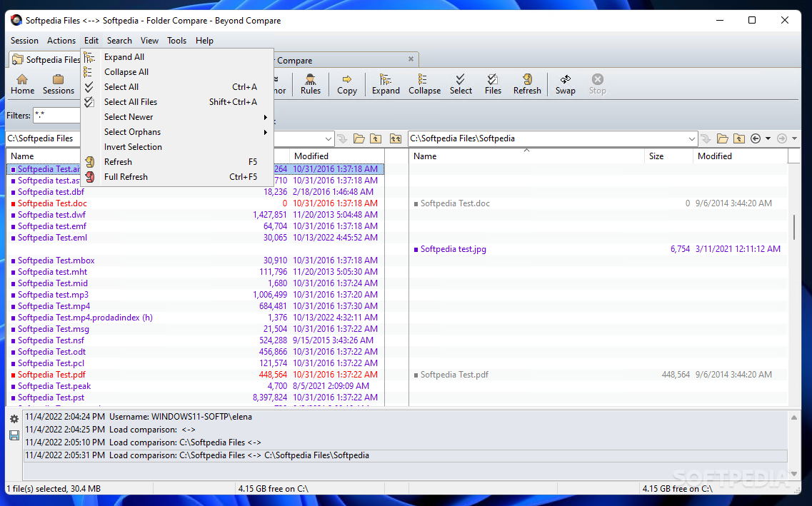Screen dimensions: 812x506
Task: Select Softpedia test.dwf row
Action: pos(195,215)
